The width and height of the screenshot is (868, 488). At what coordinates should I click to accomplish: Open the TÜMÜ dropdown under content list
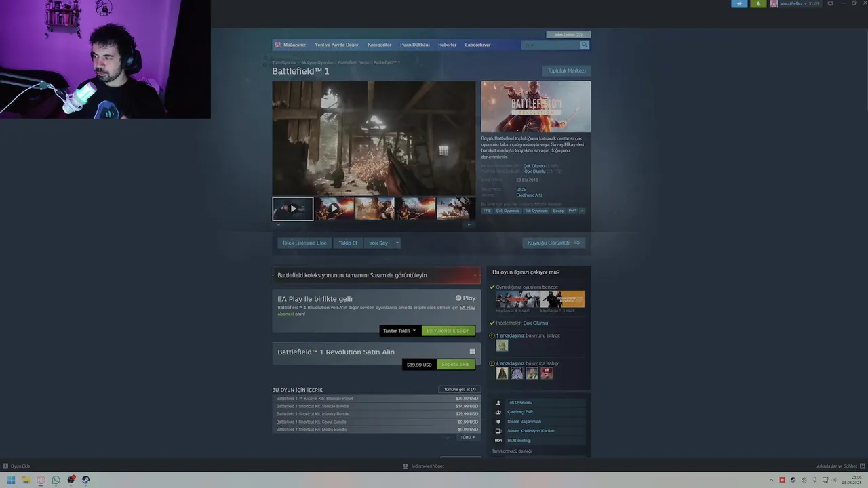pyautogui.click(x=467, y=437)
